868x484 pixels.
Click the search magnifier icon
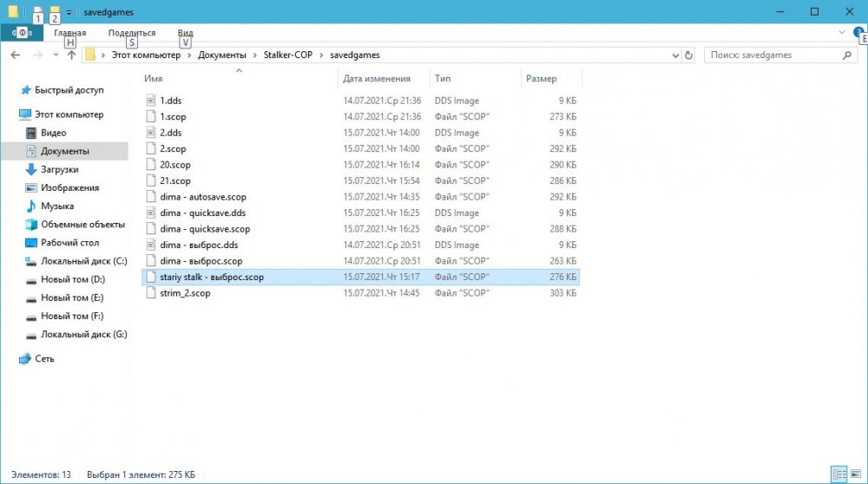coord(848,55)
